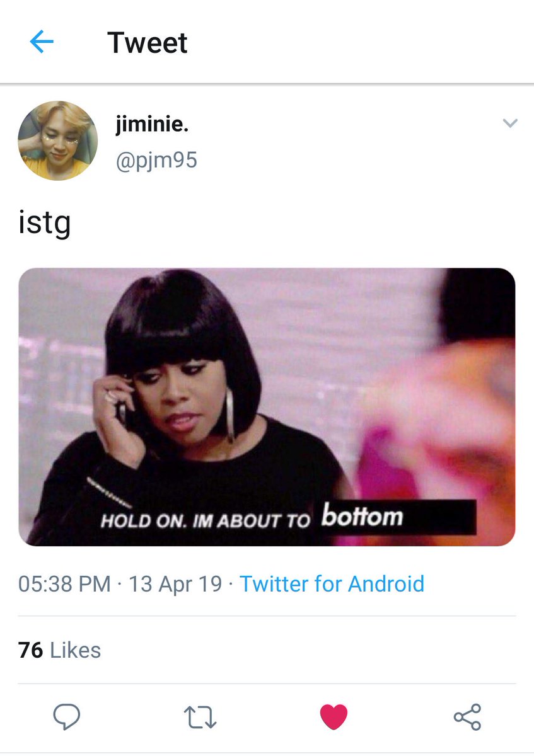Reply to the tweet via speech bubble icon
This screenshot has height=756, width=534.
(x=66, y=717)
